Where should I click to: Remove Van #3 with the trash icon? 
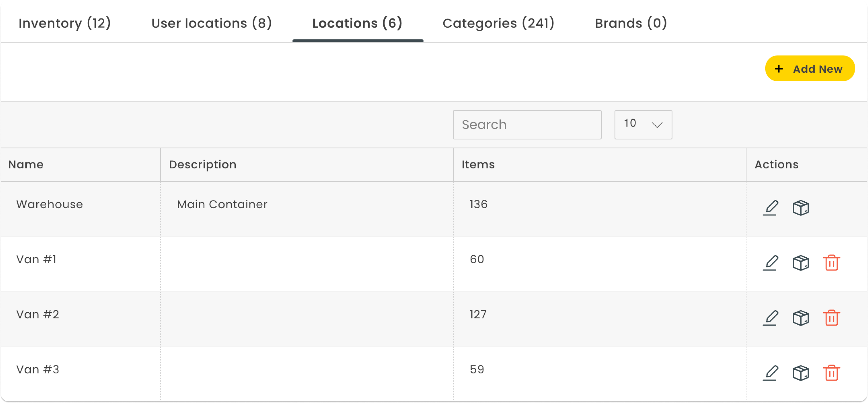[x=831, y=373]
